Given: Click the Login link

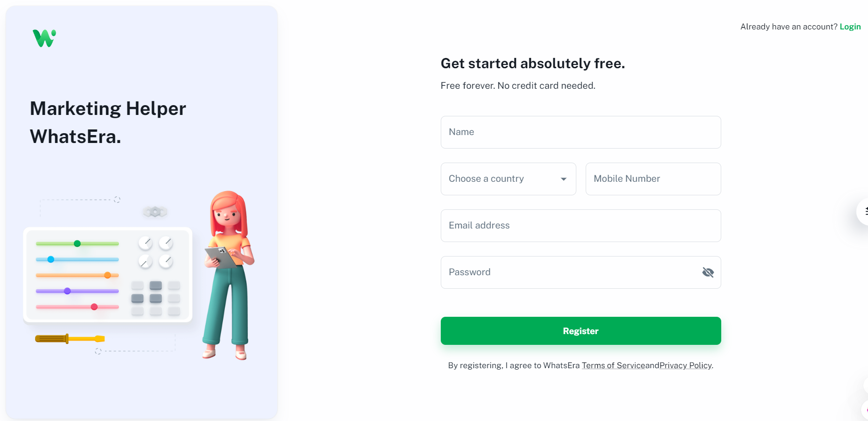Looking at the screenshot, I should (850, 27).
